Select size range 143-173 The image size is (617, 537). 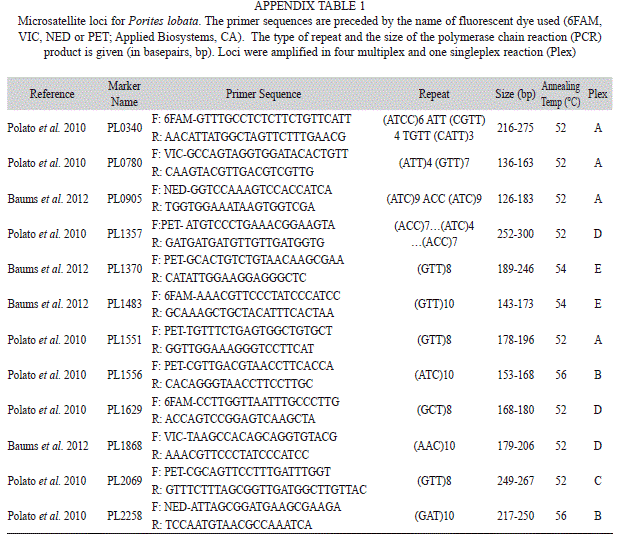point(515,304)
